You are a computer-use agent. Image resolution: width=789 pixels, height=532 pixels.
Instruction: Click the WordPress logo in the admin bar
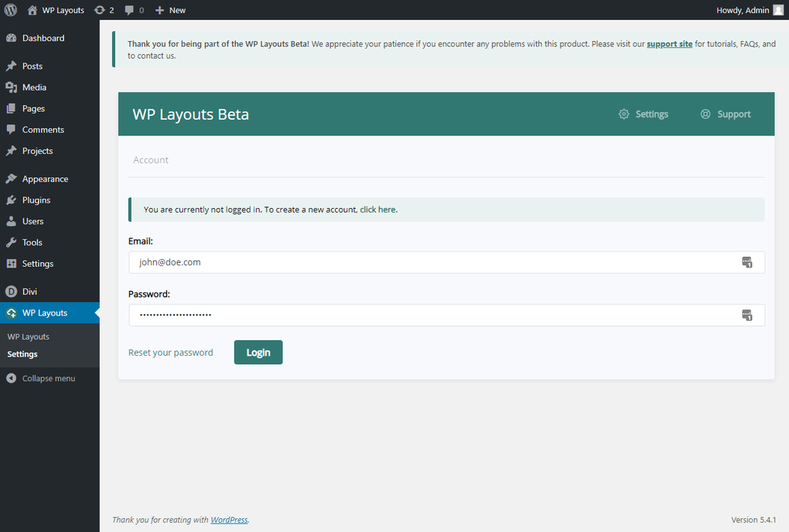(9, 10)
